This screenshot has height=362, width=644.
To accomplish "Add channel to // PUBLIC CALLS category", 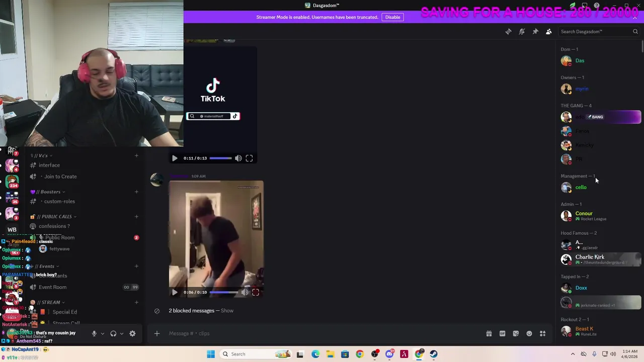I will [x=136, y=217].
